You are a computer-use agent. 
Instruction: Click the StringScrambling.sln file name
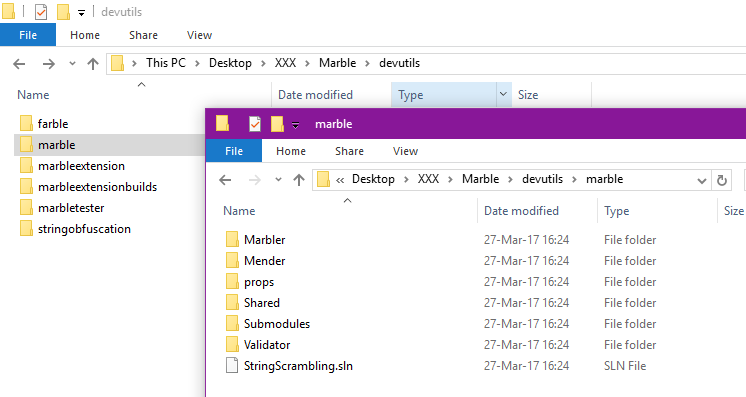tap(298, 366)
